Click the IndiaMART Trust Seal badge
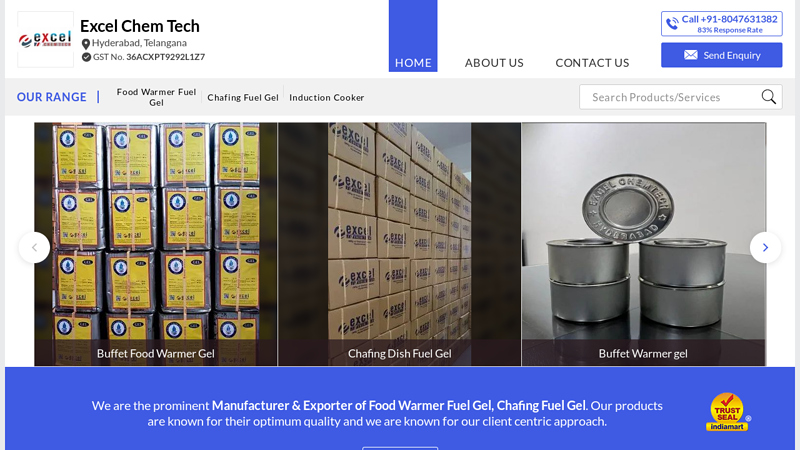Screen dimensions: 800x450 (x=728, y=412)
